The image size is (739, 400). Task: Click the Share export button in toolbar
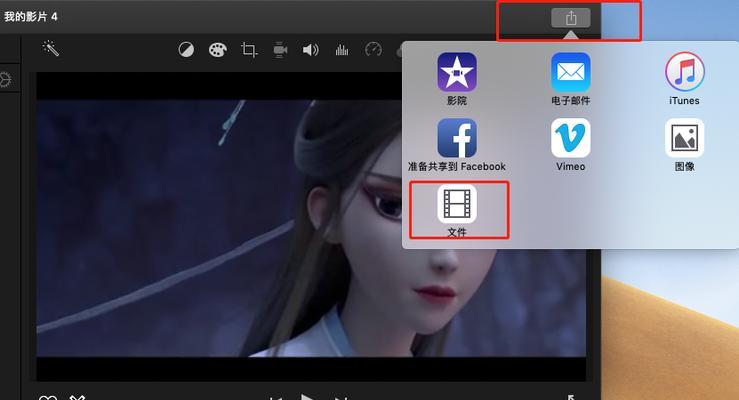click(x=571, y=18)
